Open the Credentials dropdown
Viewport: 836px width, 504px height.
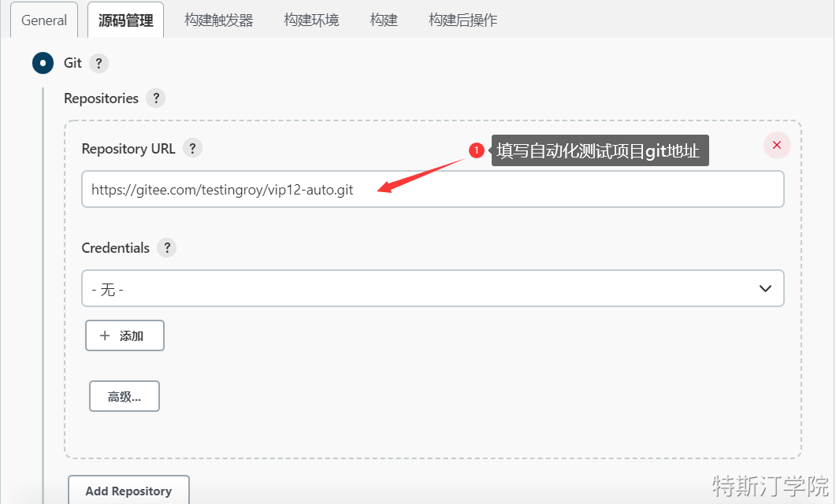[x=433, y=288]
